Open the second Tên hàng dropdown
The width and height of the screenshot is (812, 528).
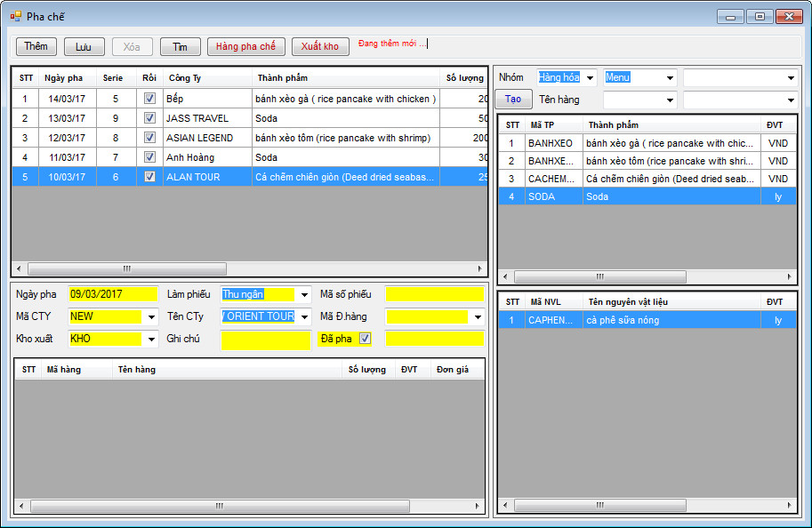tap(791, 100)
